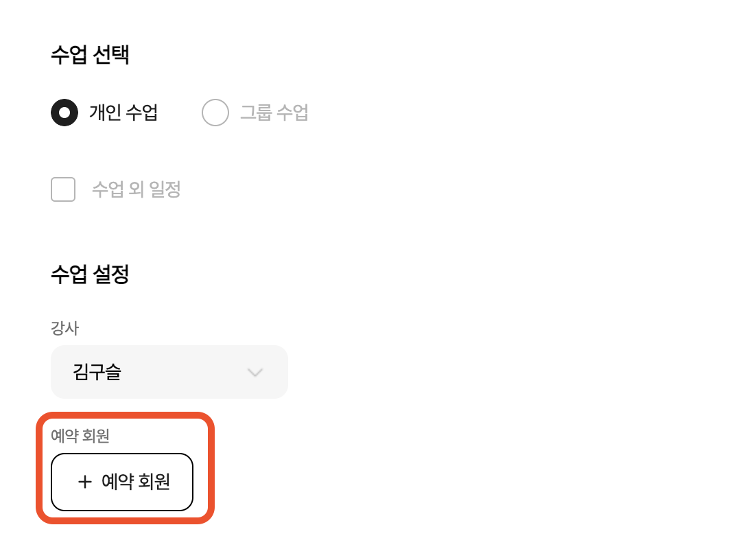Click the small 예약 회원 label above the button
This screenshot has width=756, height=549.
click(x=80, y=436)
